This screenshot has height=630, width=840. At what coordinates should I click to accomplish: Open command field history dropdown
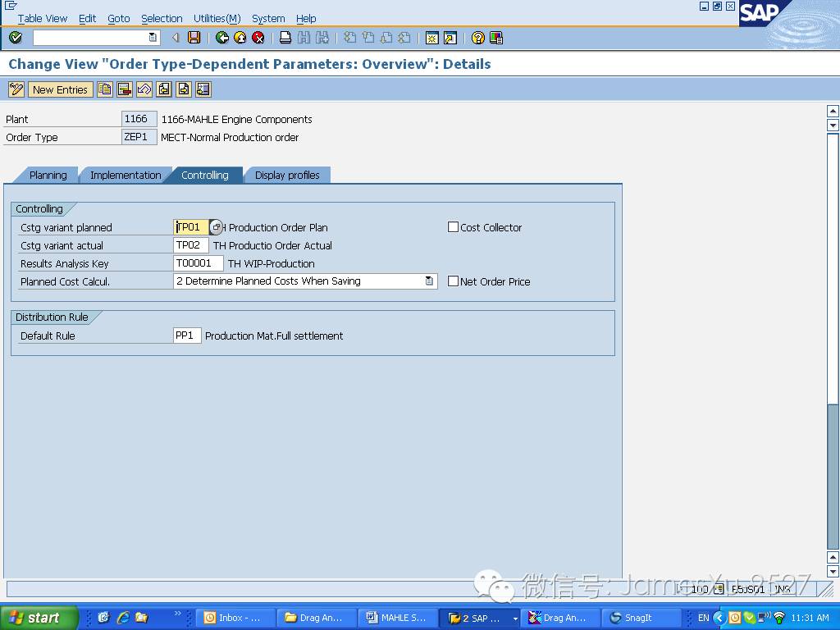point(153,38)
